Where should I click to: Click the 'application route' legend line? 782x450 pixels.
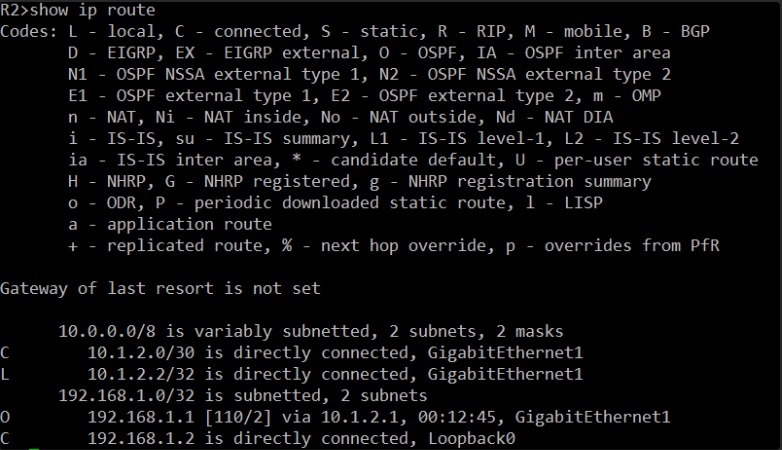(x=170, y=225)
